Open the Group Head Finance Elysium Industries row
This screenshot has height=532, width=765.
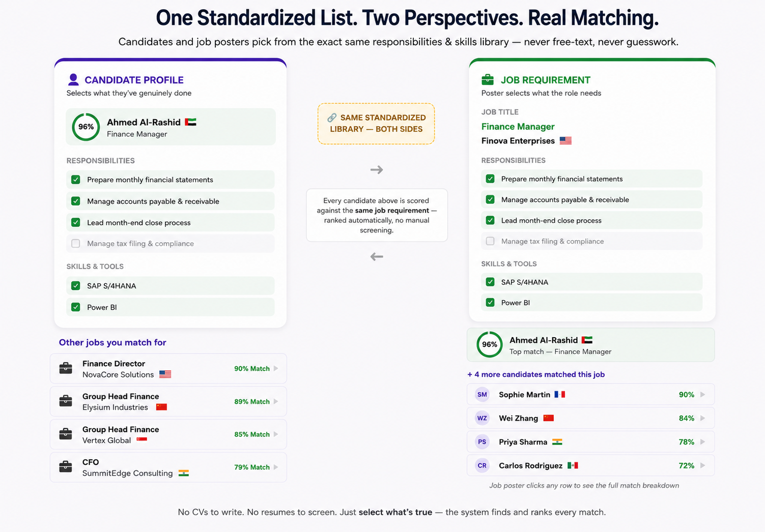click(168, 401)
